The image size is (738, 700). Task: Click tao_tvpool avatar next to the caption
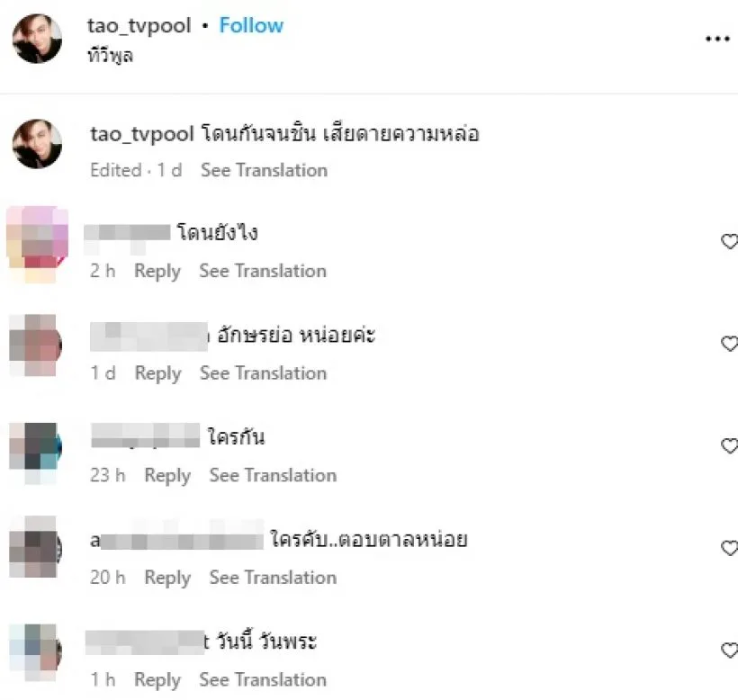37,144
